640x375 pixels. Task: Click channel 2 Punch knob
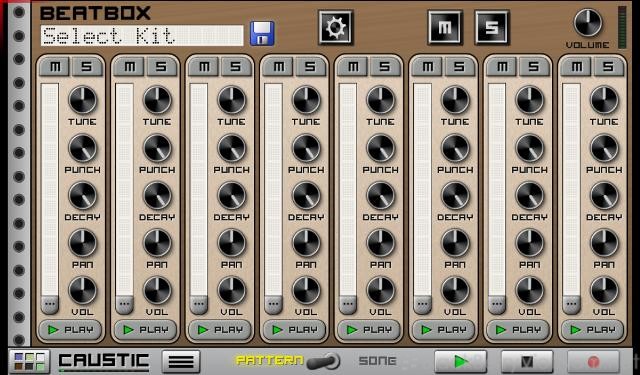point(157,148)
